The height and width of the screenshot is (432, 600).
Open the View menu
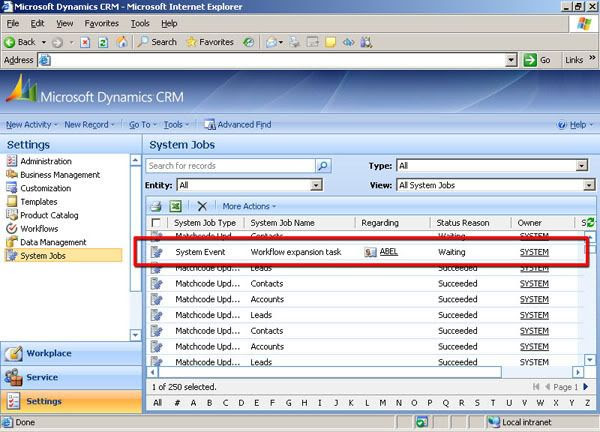point(65,24)
